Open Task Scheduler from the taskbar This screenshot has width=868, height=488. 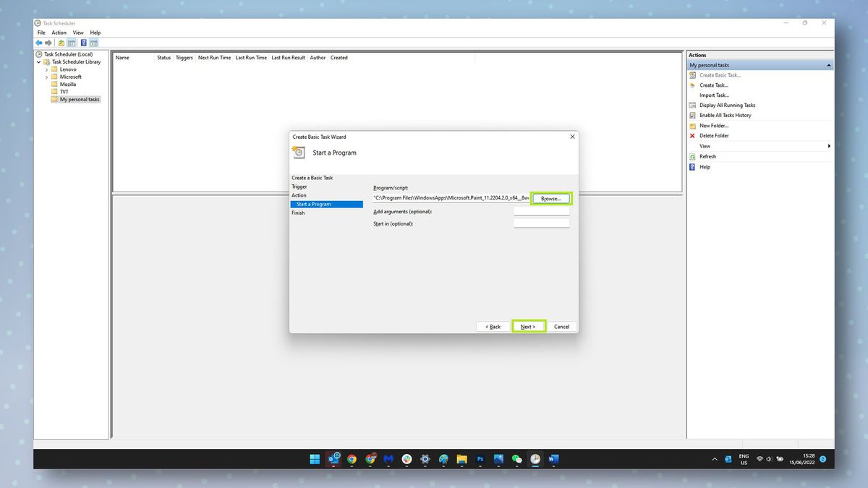(535, 459)
